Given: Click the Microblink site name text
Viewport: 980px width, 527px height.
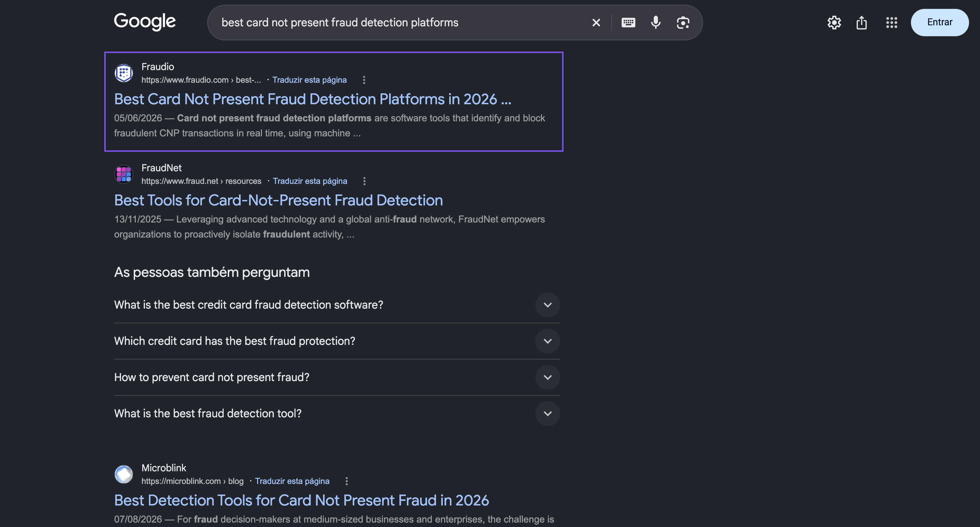Looking at the screenshot, I should point(163,468).
